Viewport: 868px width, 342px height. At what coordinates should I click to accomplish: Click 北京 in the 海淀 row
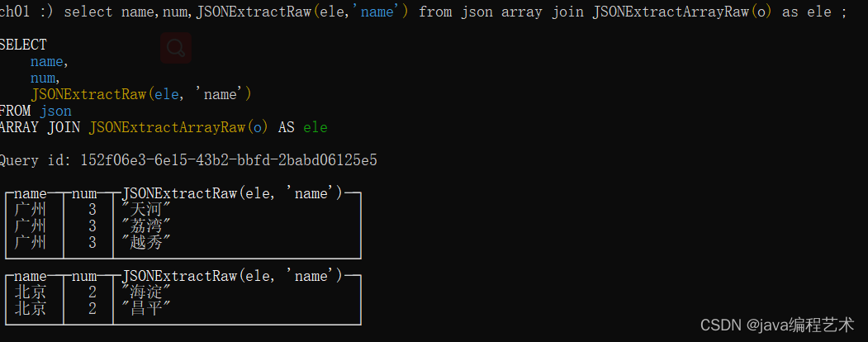[x=31, y=292]
